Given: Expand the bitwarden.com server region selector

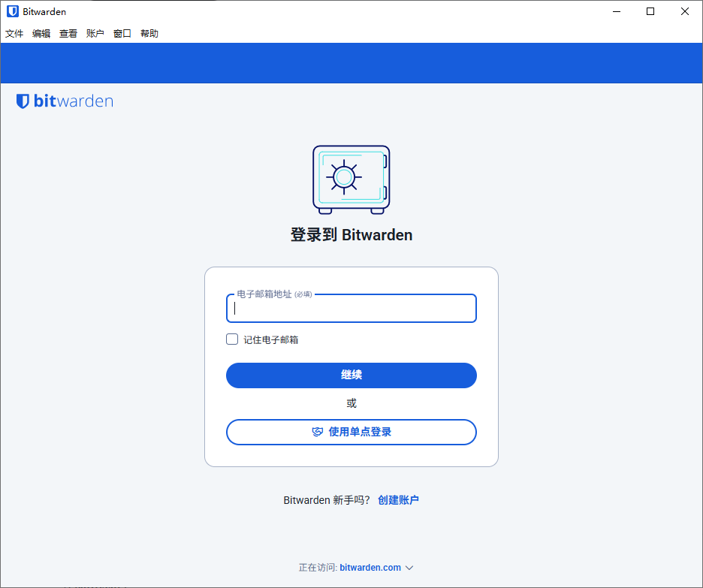Looking at the screenshot, I should tap(409, 568).
